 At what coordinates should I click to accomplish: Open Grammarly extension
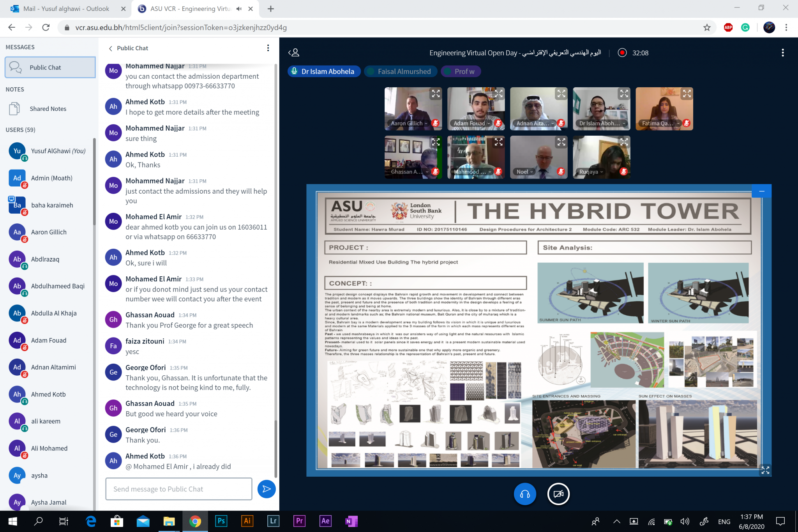[745, 27]
